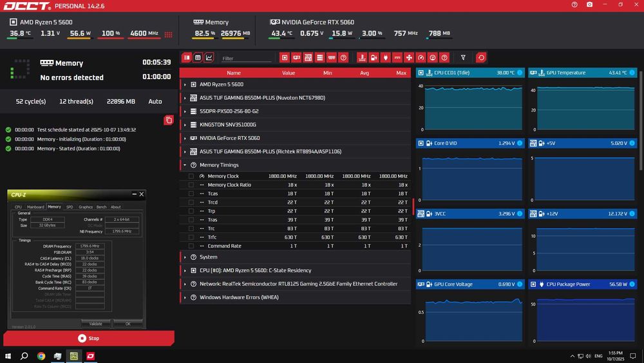The image size is (644, 363).
Task: Open the taskbar search magnifier
Action: tap(24, 356)
